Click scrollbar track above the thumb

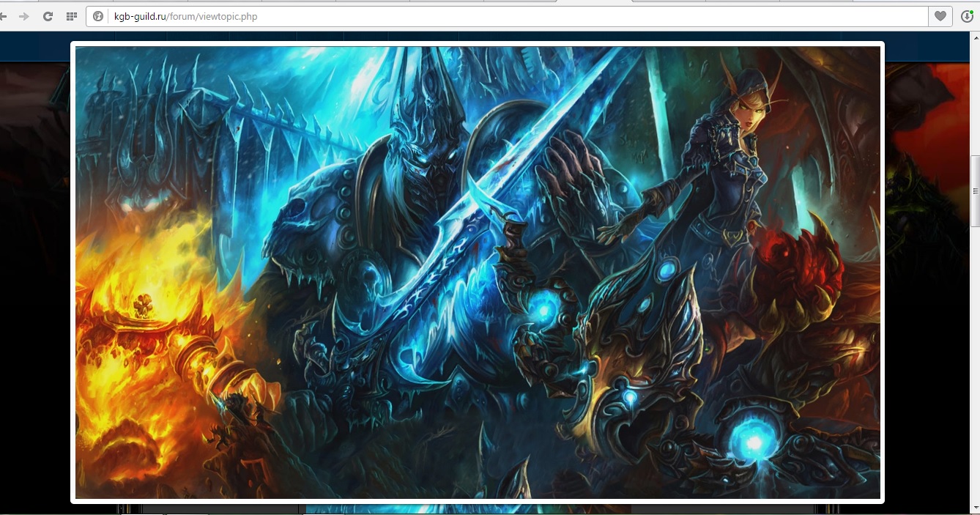click(x=975, y=95)
